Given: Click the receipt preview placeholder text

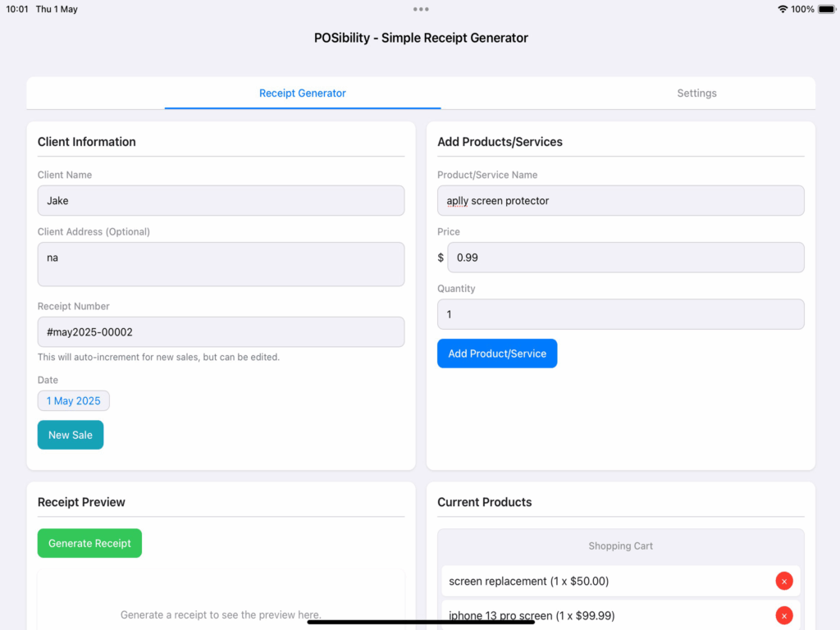Looking at the screenshot, I should coord(221,614).
